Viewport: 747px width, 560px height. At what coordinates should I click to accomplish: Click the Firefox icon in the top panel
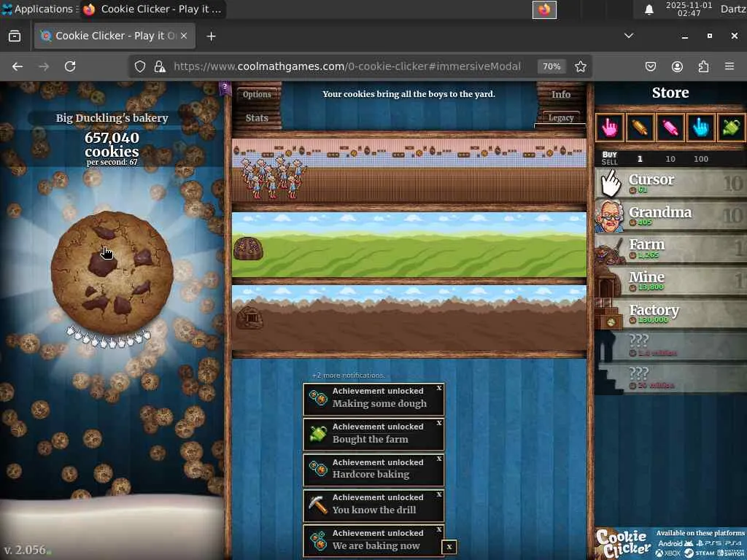pos(544,9)
